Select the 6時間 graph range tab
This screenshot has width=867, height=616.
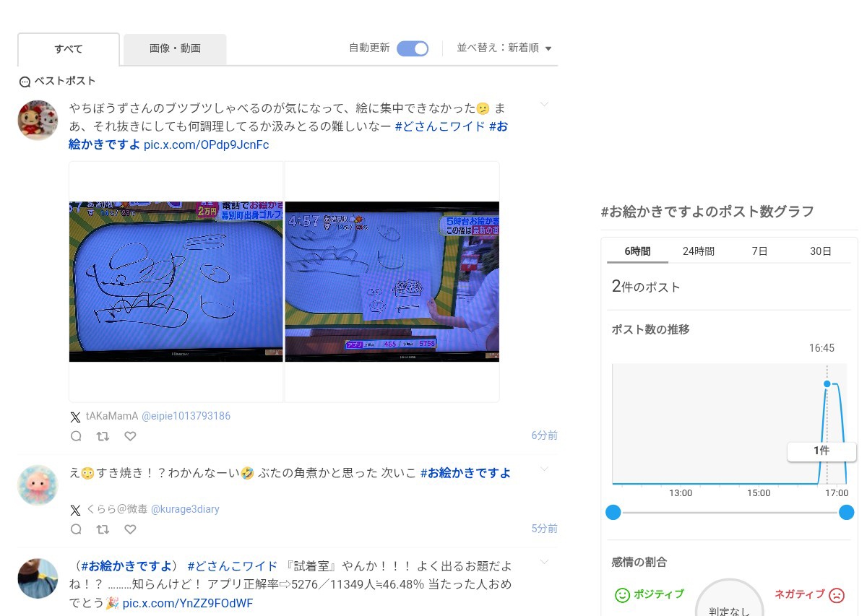pyautogui.click(x=639, y=251)
